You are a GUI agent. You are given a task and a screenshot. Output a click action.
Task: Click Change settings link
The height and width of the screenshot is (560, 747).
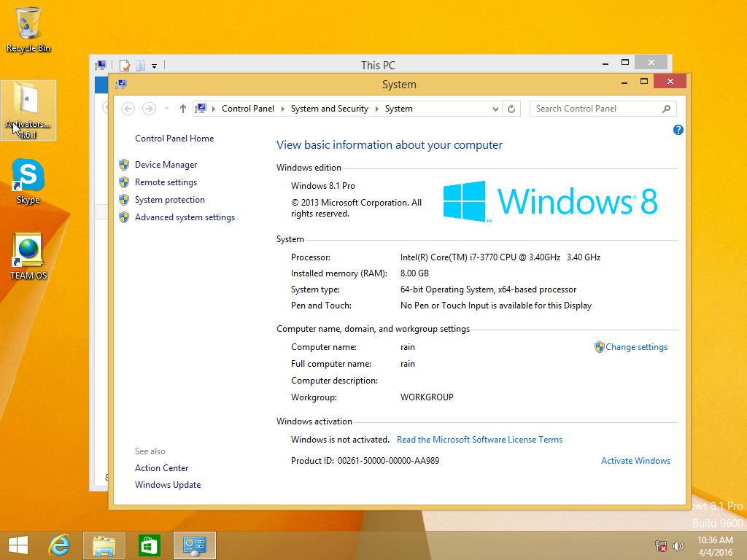636,347
